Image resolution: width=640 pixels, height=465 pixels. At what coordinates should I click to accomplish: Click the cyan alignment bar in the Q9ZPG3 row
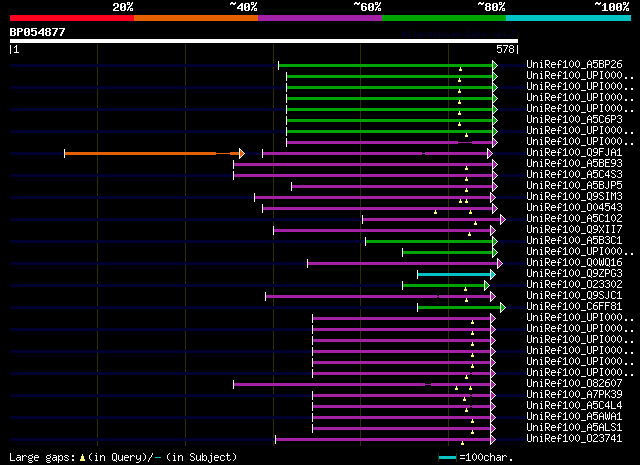point(456,275)
